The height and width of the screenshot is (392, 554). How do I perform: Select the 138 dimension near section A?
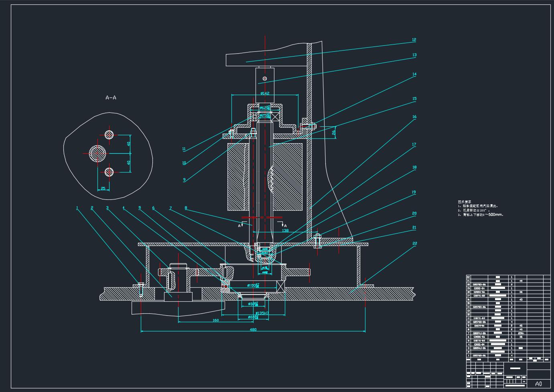(285, 231)
